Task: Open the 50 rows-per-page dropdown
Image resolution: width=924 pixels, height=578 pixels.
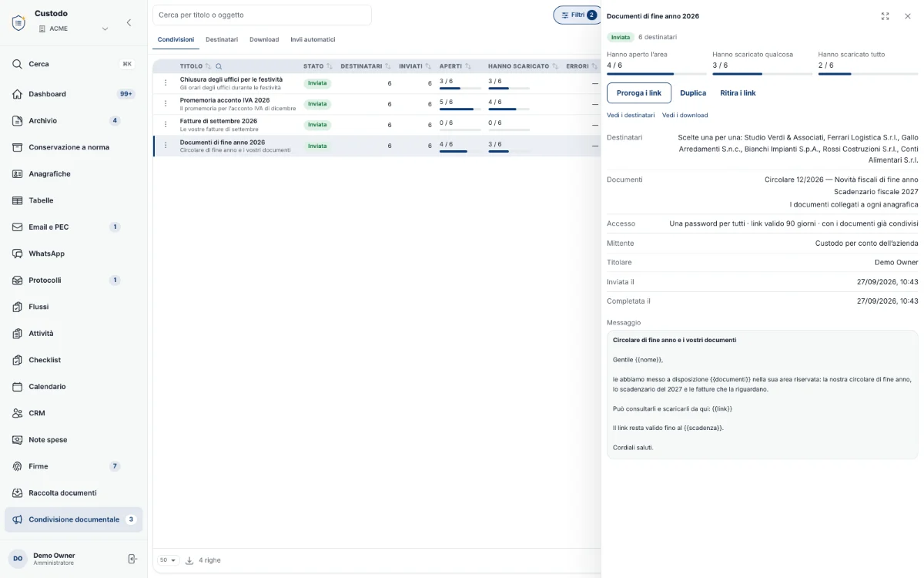Action: [169, 560]
